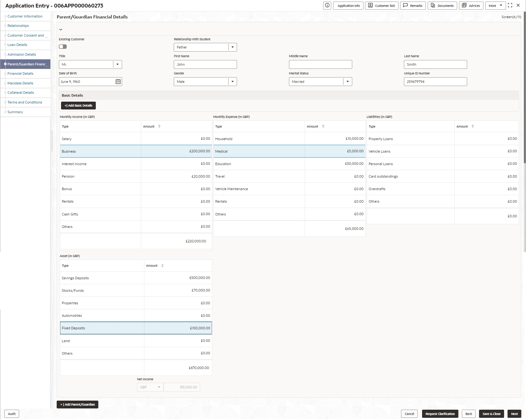Click the Net Income amount field
Viewport: 526px width, 420px height.
point(182,387)
